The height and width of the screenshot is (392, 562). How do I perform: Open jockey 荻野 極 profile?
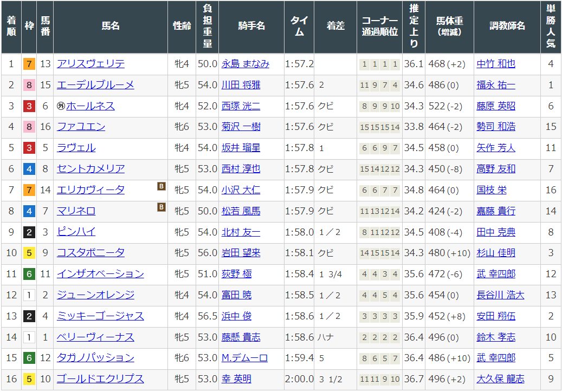236,274
